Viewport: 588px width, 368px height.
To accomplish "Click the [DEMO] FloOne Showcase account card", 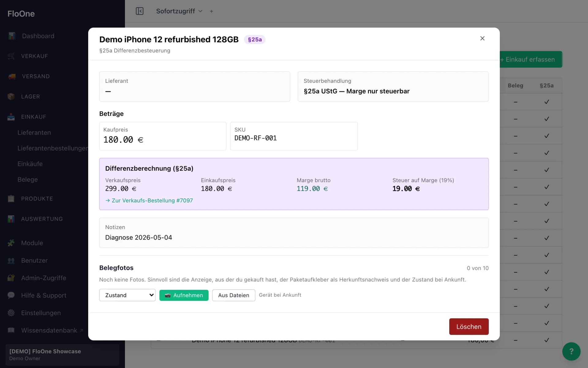I will coord(62,355).
